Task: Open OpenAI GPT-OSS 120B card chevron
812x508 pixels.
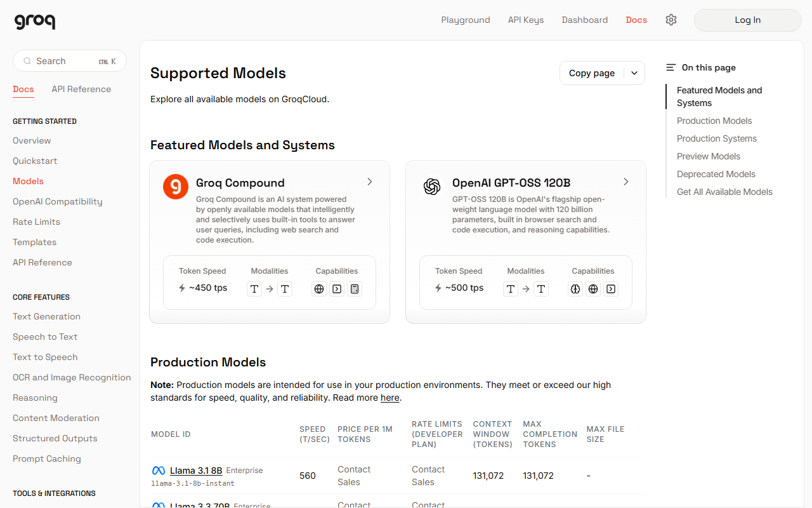Action: (x=626, y=182)
